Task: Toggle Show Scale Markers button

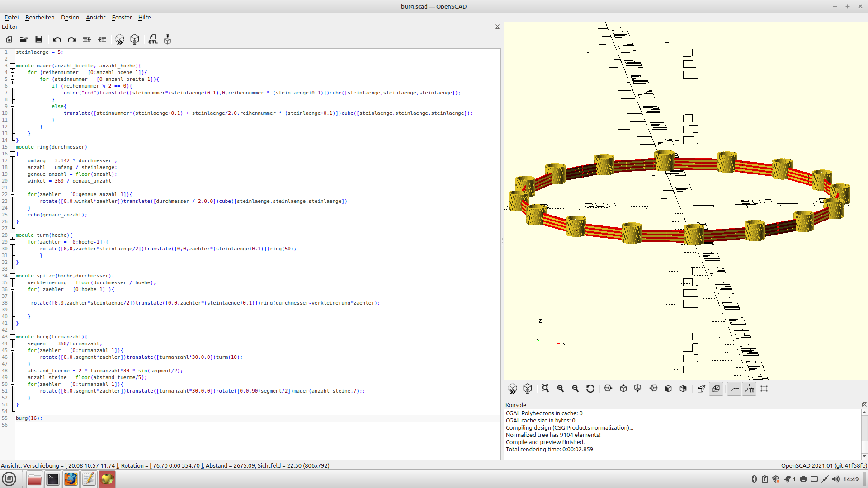Action: (749, 389)
